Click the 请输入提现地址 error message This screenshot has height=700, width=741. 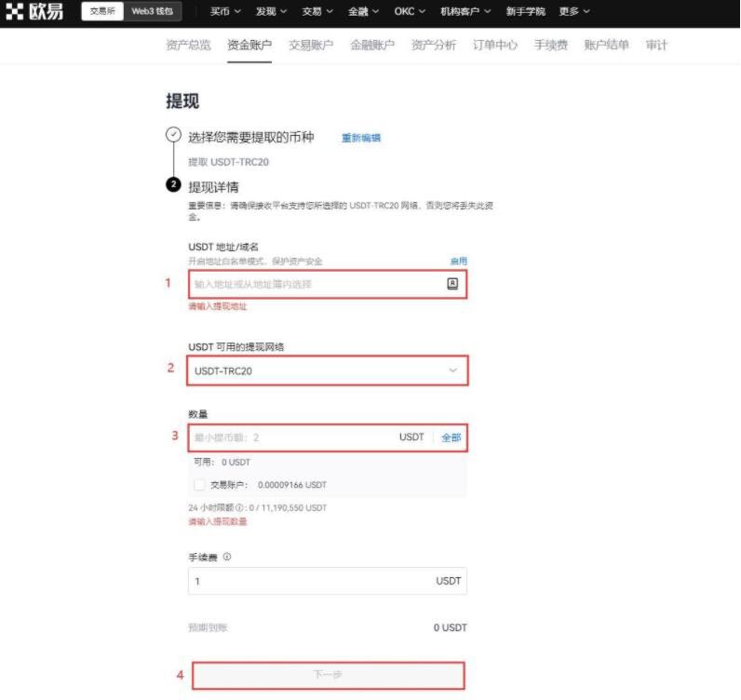coord(218,306)
